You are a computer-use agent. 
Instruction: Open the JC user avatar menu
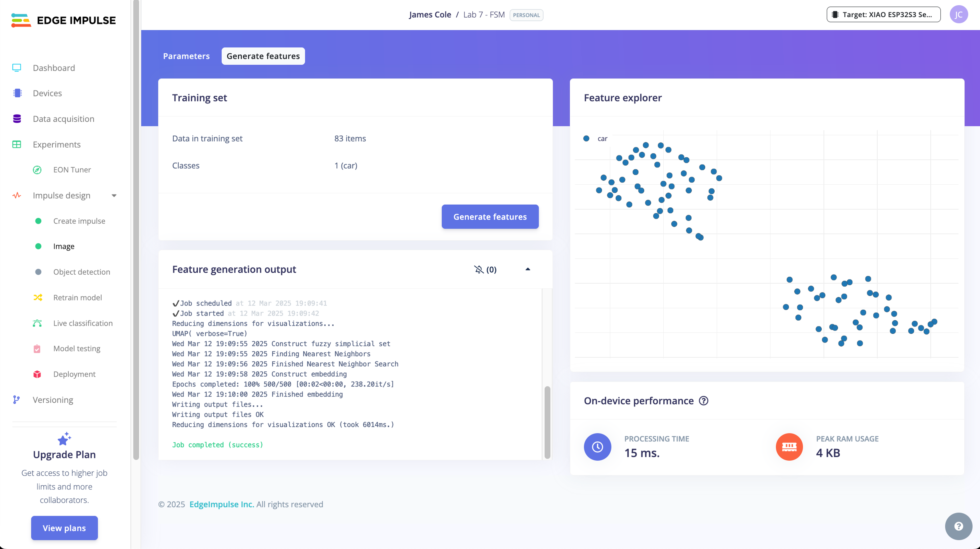(x=958, y=15)
